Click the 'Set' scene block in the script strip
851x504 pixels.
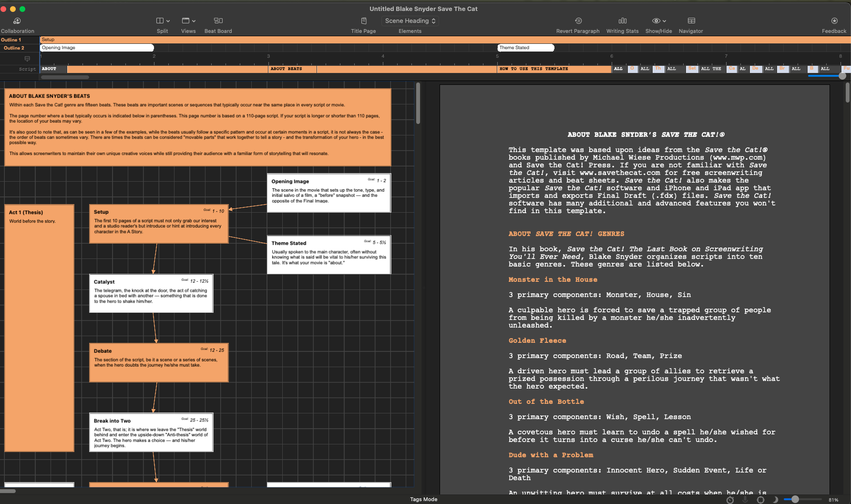coord(692,69)
